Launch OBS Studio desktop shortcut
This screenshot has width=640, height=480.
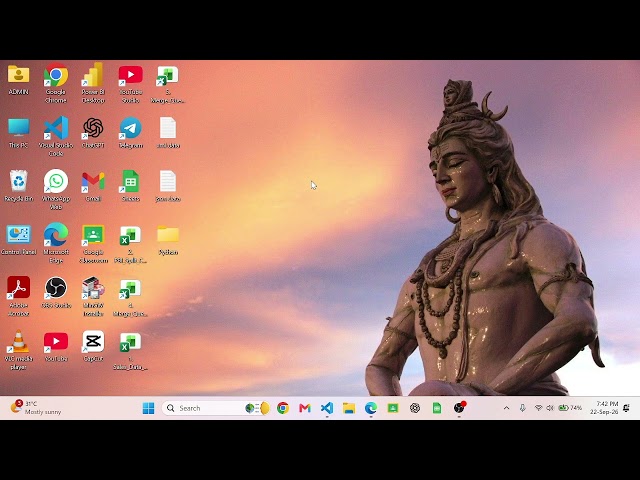pyautogui.click(x=56, y=293)
